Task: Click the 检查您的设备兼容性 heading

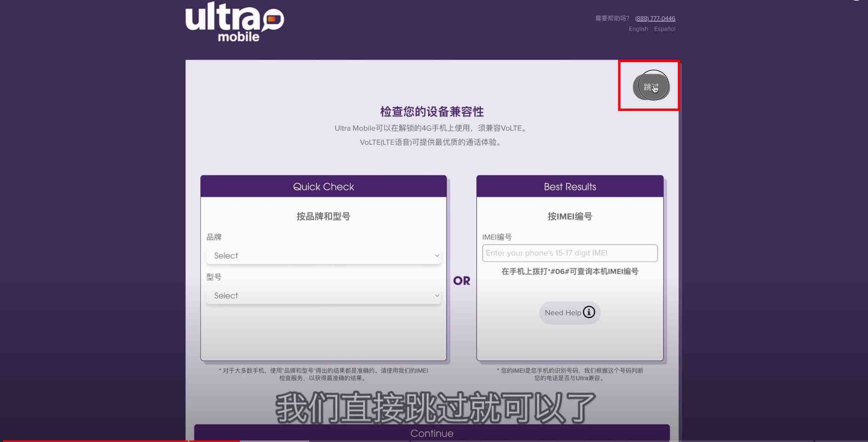Action: [x=432, y=112]
